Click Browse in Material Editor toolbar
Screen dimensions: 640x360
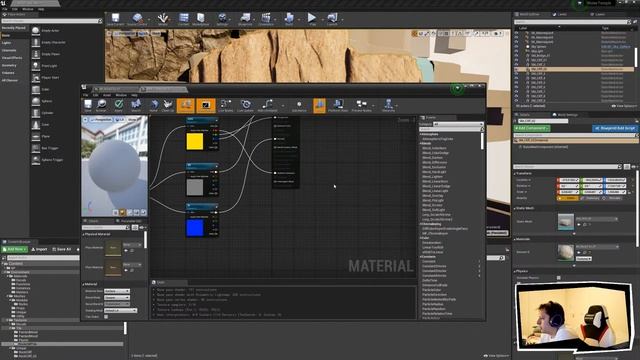101,105
